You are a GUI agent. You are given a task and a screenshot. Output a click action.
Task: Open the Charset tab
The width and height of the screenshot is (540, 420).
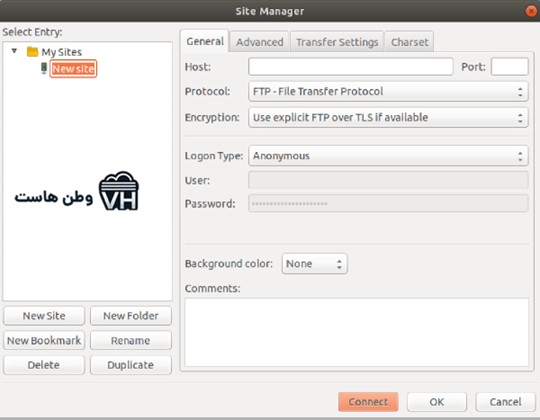tap(409, 42)
